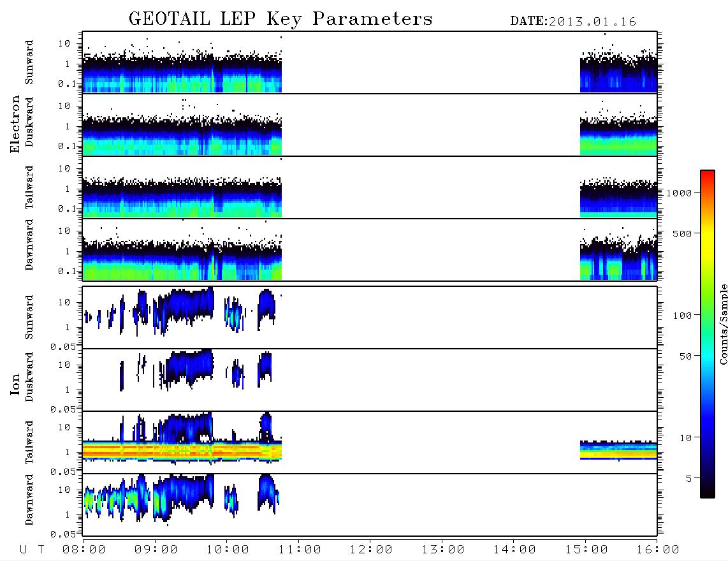The width and height of the screenshot is (728, 561).
Task: Click the Ion group axis label
Action: pyautogui.click(x=15, y=384)
